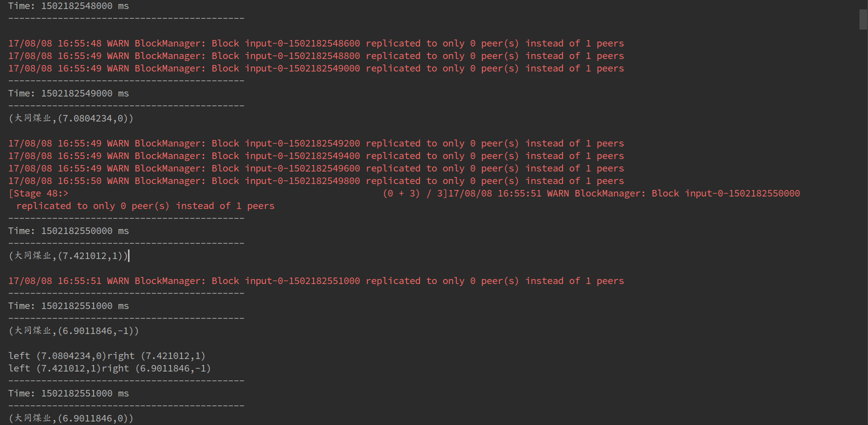868x425 pixels.
Task: Click the 16:55:50 warning for input-0-1502182549800
Action: [315, 181]
